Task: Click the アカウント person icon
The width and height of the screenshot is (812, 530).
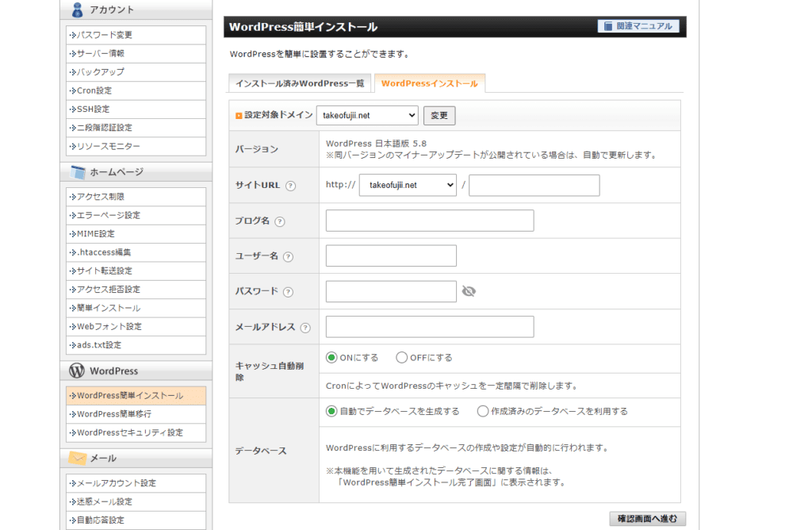Action: pyautogui.click(x=77, y=10)
